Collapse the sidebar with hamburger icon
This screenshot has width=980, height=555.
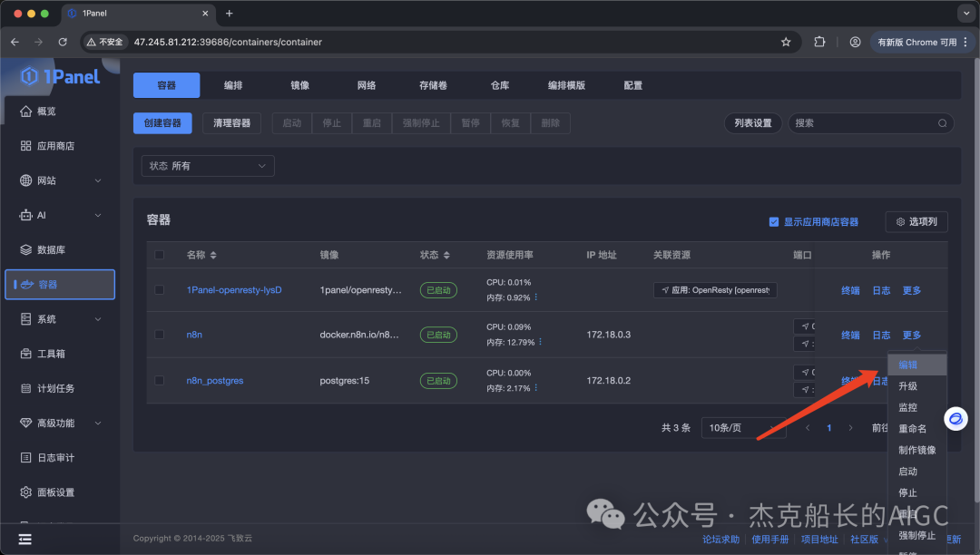pos(25,540)
